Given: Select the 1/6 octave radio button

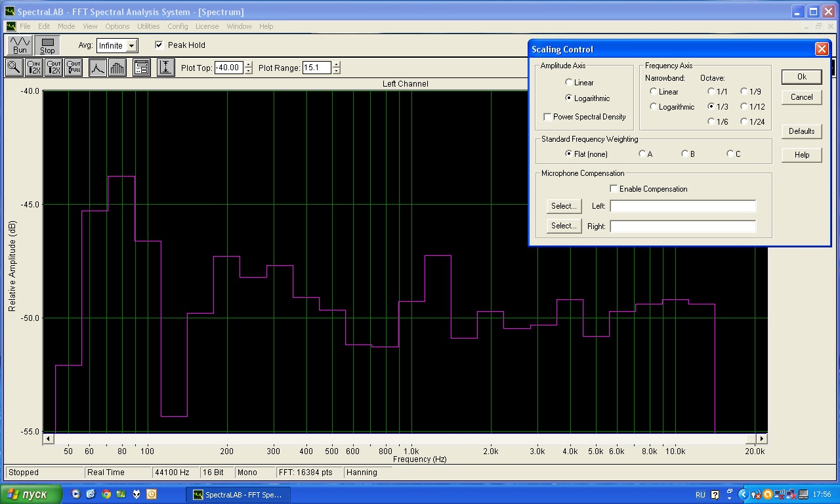Looking at the screenshot, I should point(711,121).
